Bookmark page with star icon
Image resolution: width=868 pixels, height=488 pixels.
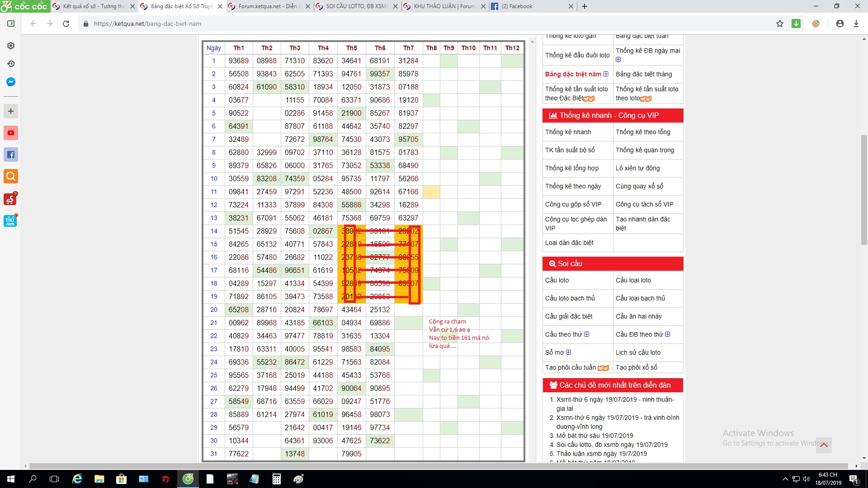(780, 23)
